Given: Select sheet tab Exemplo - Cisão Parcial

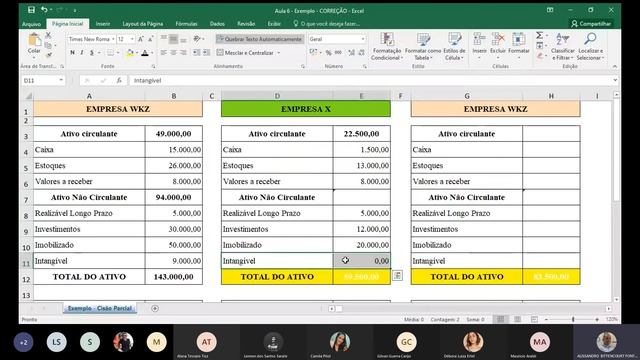Looking at the screenshot, I should click(x=100, y=309).
